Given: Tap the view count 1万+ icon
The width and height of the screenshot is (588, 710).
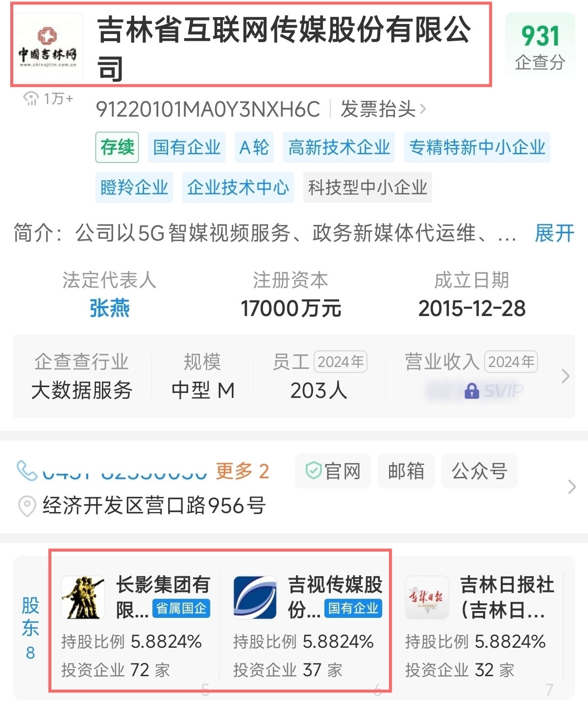Looking at the screenshot, I should click(31, 98).
